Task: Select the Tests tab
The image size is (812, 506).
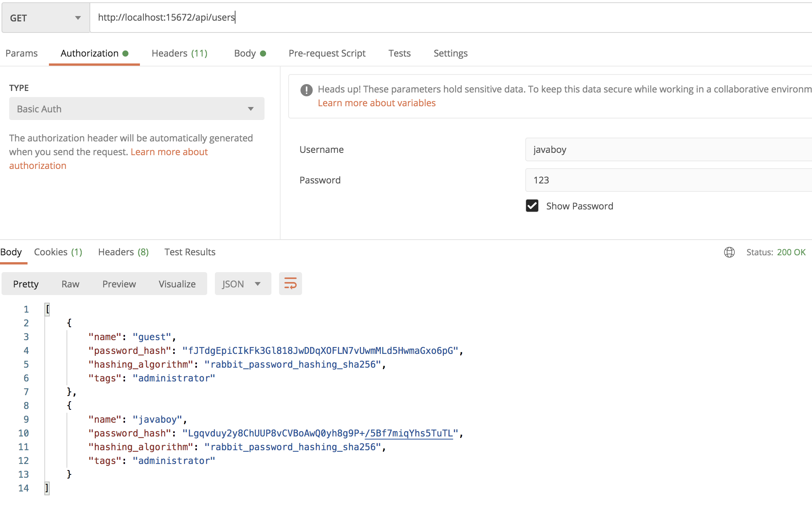Action: 399,53
